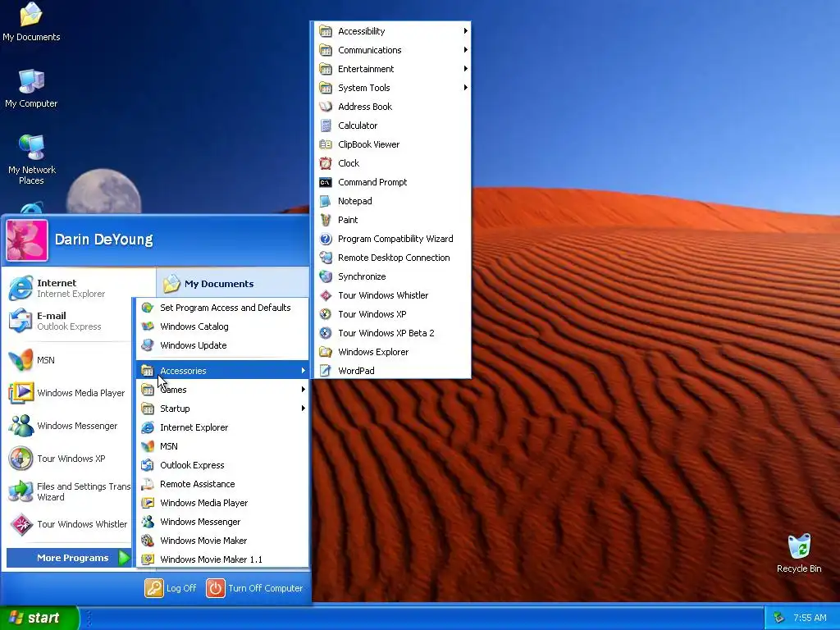The height and width of the screenshot is (630, 840).
Task: Open Files and Settings Transfer Wizard
Action: tap(69, 491)
